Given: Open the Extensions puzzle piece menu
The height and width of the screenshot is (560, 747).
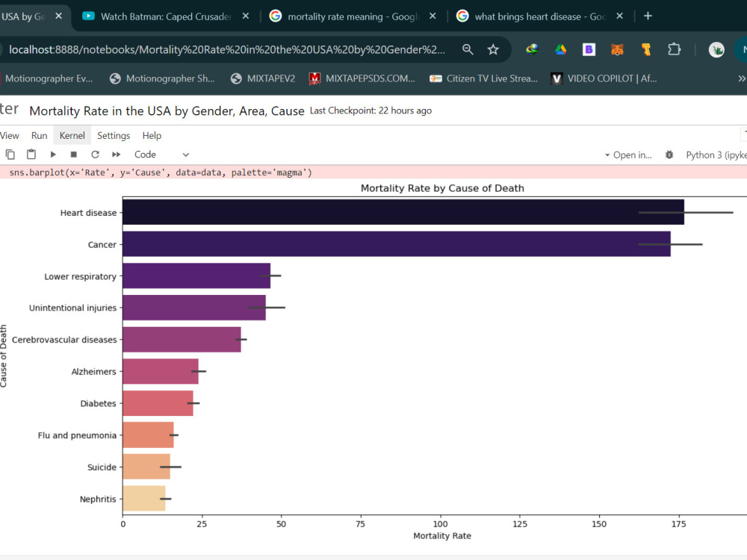Looking at the screenshot, I should [674, 49].
